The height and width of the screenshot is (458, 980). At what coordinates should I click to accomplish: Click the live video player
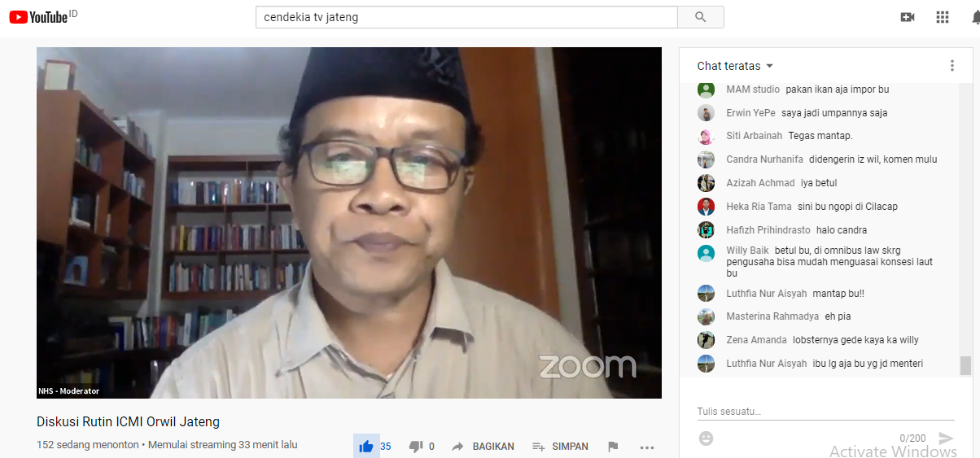pyautogui.click(x=348, y=222)
